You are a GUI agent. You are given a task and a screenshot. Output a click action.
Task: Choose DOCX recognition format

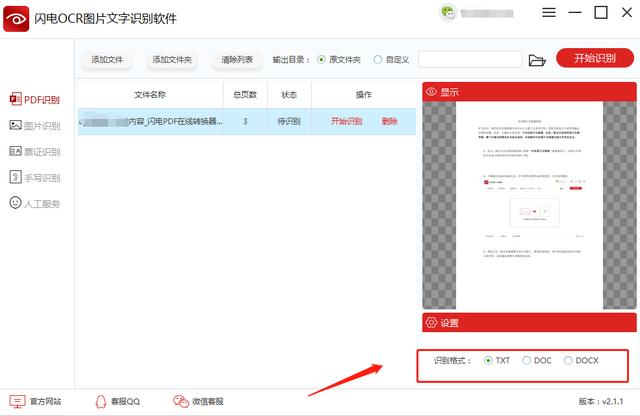pos(581,360)
